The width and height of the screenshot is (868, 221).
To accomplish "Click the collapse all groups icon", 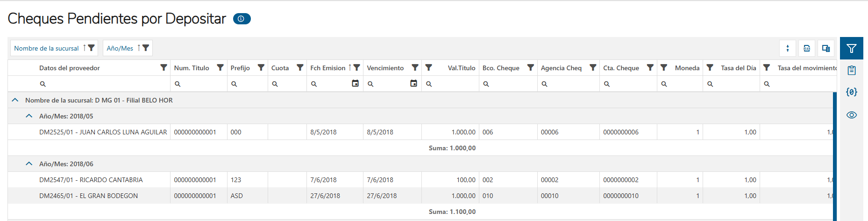I will click(788, 48).
